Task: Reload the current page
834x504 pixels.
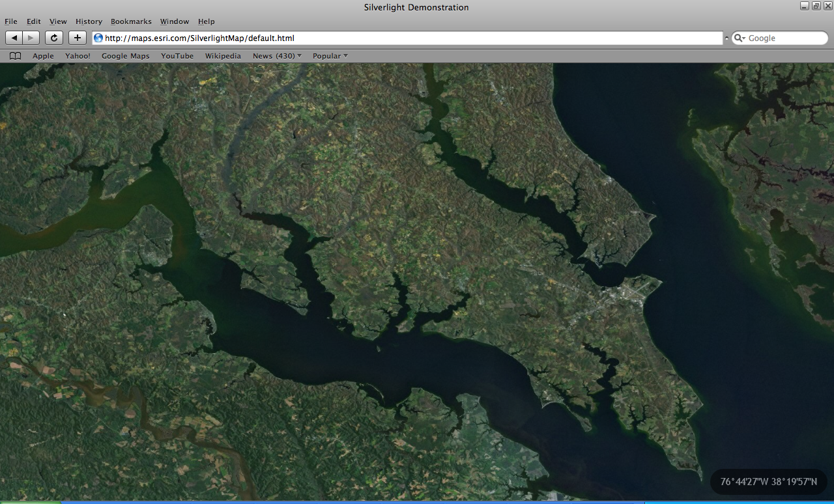Action: [x=54, y=38]
